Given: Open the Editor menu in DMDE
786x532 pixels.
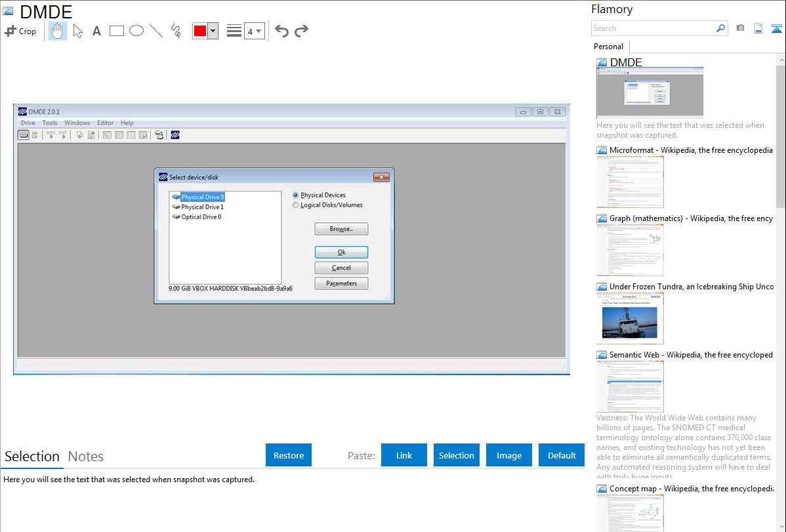Looking at the screenshot, I should tap(105, 123).
